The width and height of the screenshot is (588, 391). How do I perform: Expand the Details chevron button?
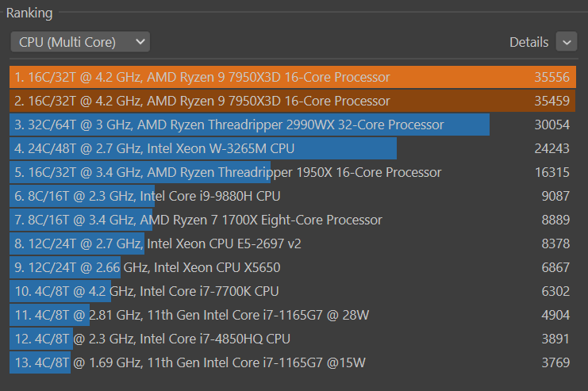(567, 42)
